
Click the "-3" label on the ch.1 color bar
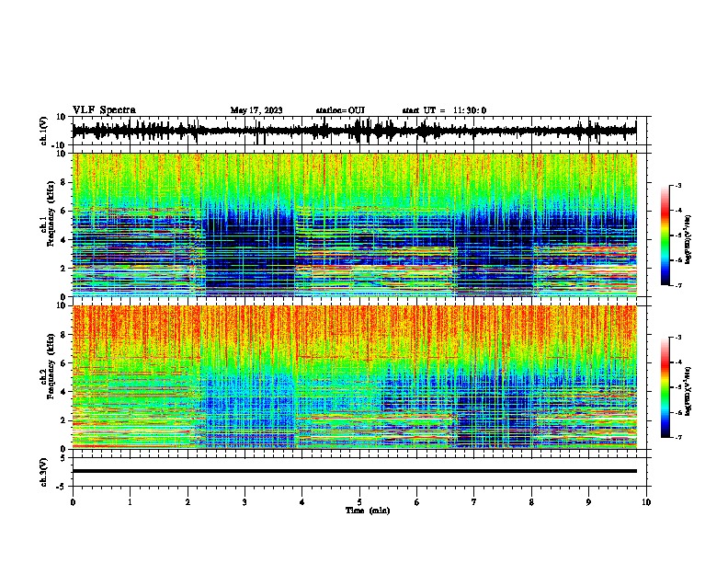(x=678, y=185)
